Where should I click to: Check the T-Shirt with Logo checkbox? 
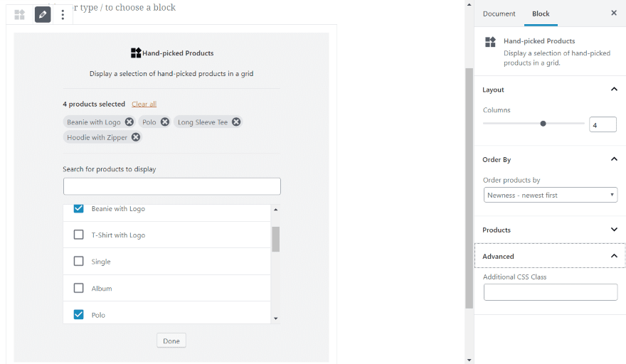pos(79,235)
